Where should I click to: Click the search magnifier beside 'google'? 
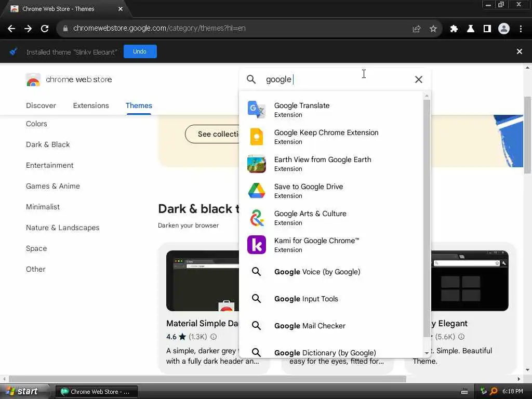pos(251,79)
